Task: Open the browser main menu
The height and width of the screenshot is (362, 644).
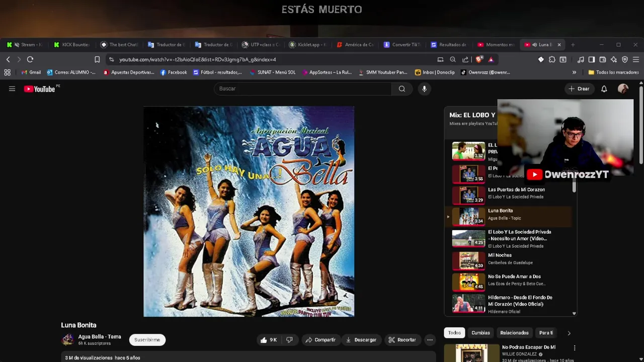Action: tap(636, 59)
